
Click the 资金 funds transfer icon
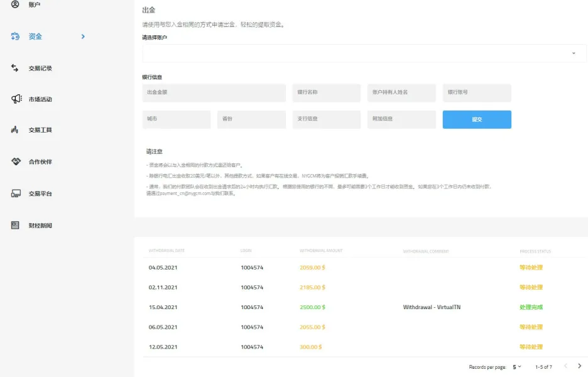coord(16,36)
